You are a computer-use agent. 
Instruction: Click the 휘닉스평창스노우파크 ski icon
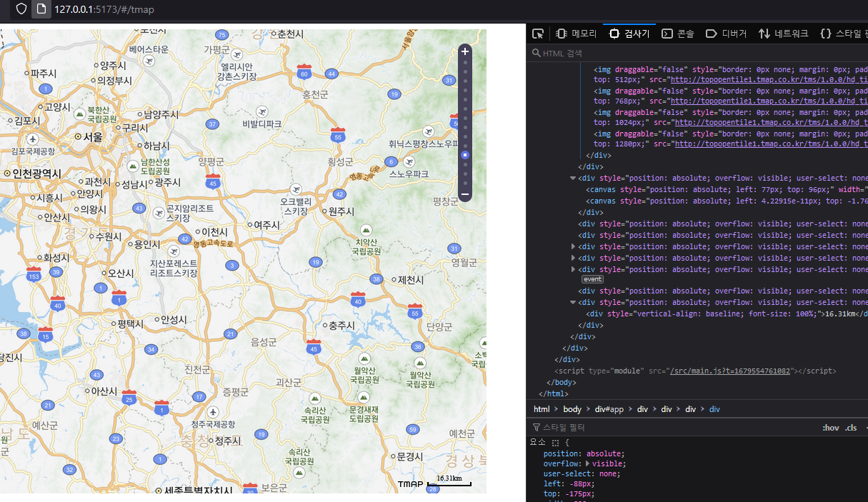[x=428, y=131]
